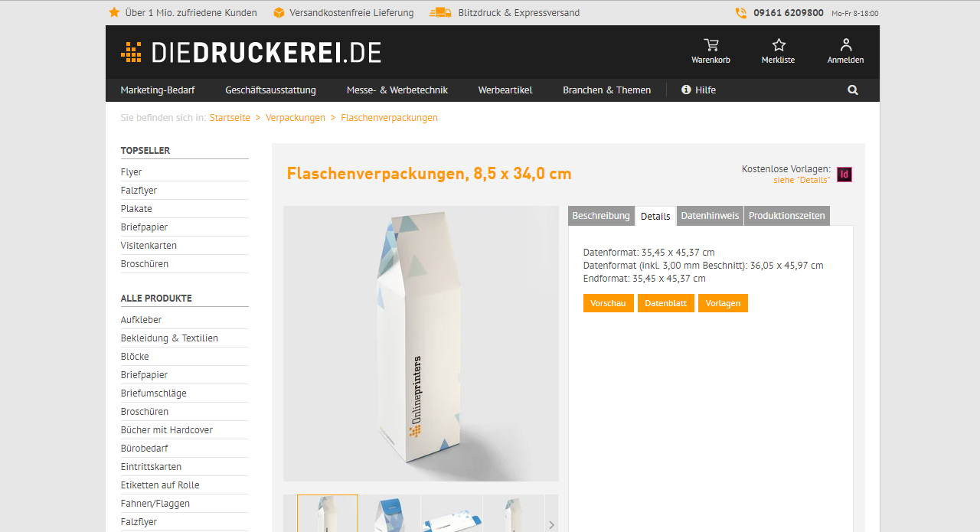
Task: Open the Anmelden user icon
Action: click(845, 45)
